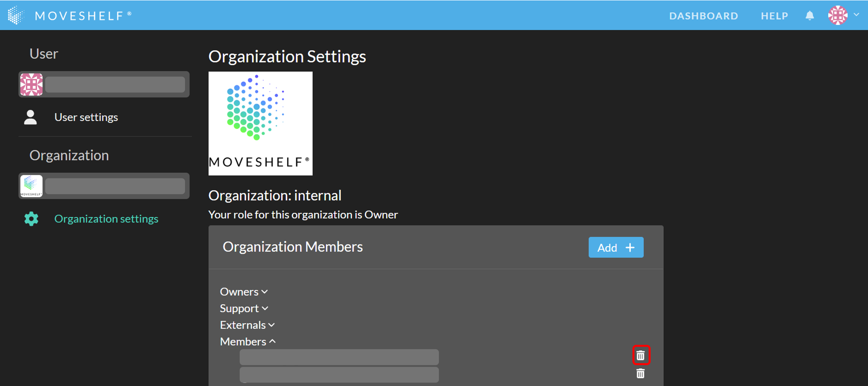Open User settings link
The image size is (868, 386).
[86, 117]
